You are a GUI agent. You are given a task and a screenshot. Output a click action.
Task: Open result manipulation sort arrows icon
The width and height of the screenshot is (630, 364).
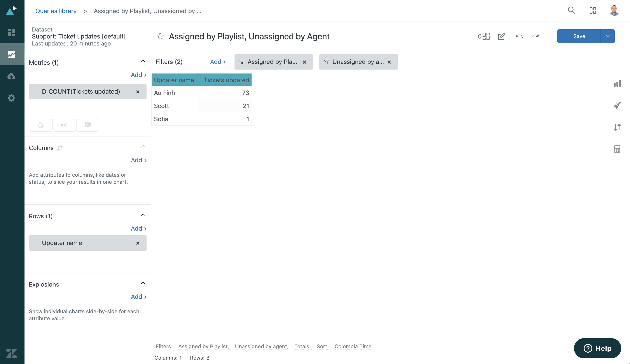[x=617, y=127]
